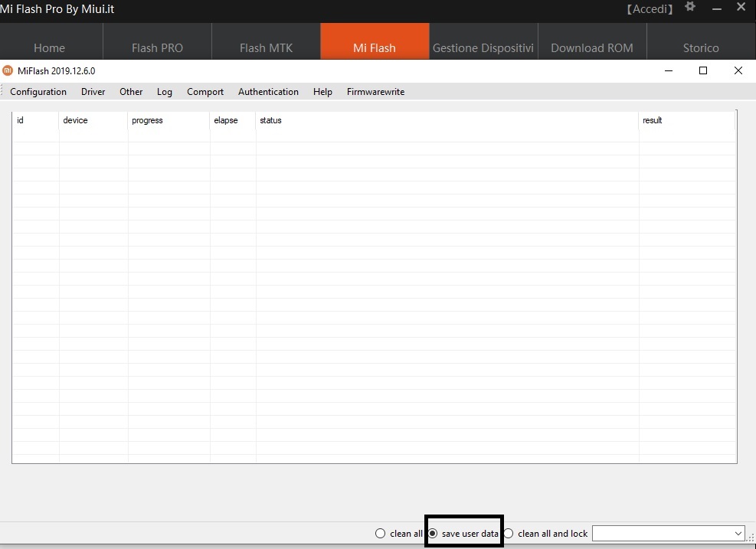Minimize the MiFlash 2019.12.6.0 window

(x=668, y=71)
